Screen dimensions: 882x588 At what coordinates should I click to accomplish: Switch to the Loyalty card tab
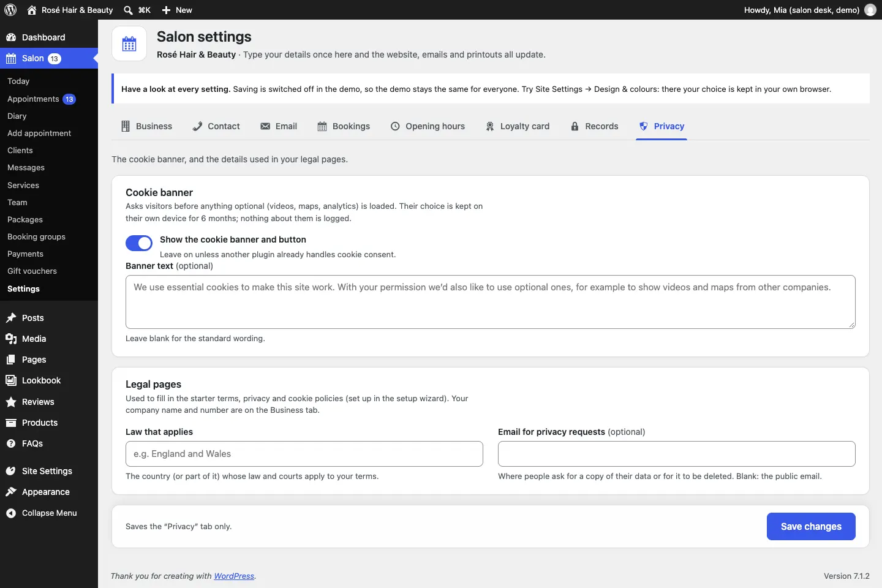[518, 126]
